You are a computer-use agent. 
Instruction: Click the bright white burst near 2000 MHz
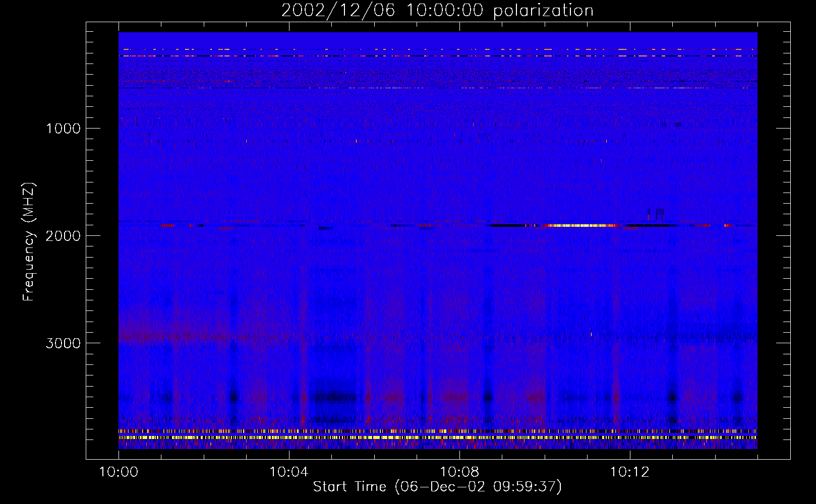pyautogui.click(x=580, y=226)
